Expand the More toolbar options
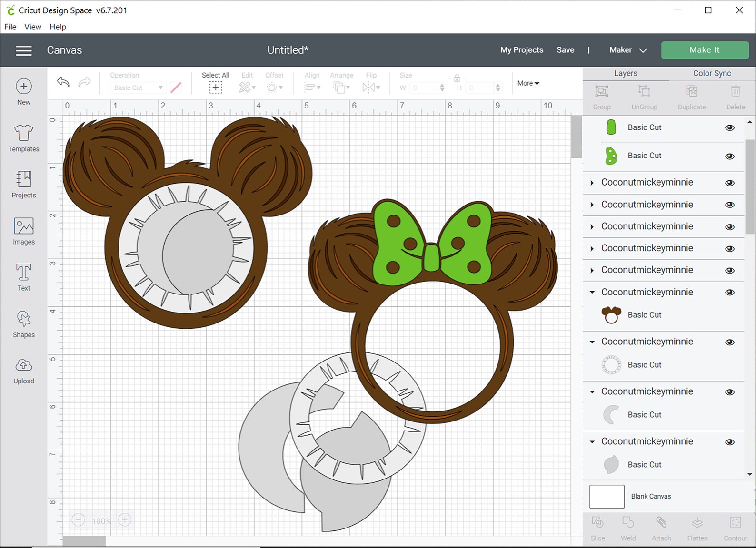This screenshot has width=756, height=548. pos(528,83)
